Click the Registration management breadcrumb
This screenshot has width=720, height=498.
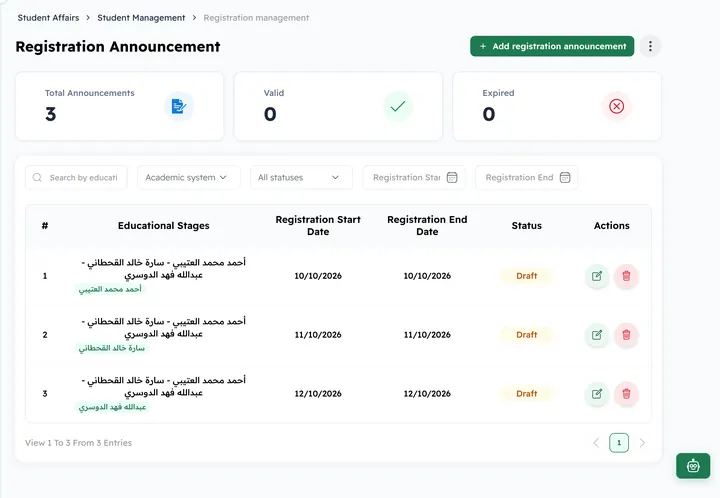(x=256, y=18)
